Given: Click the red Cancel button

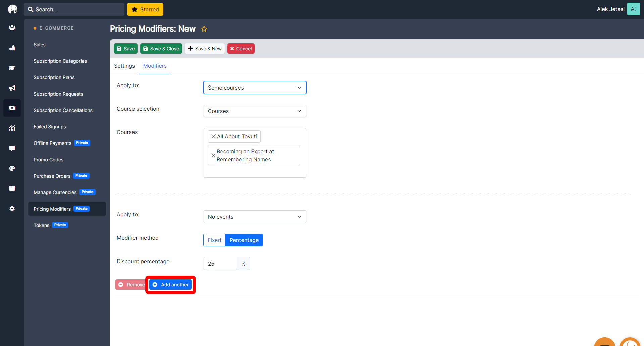Looking at the screenshot, I should pos(241,49).
